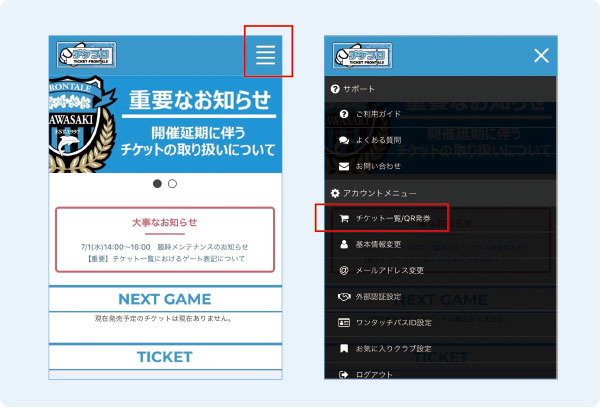Click the person icon for 基本情報変更
Image resolution: width=600 pixels, height=408 pixels.
tap(344, 244)
